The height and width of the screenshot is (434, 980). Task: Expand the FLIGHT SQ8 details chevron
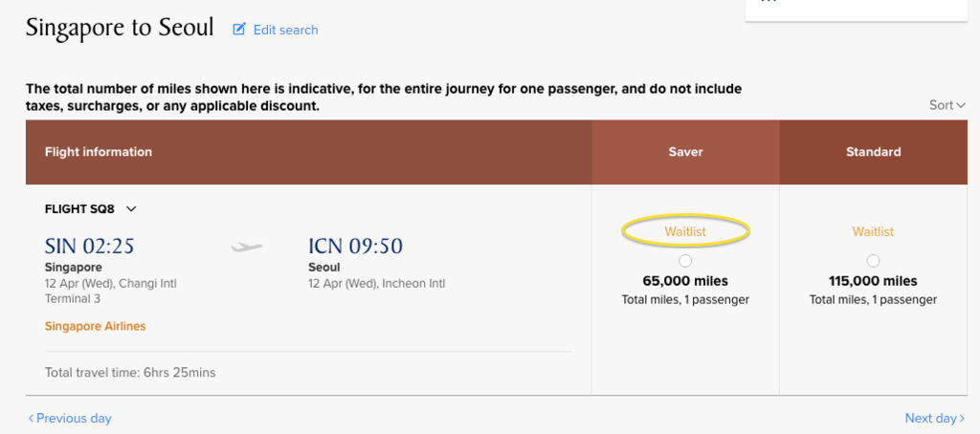coord(132,209)
